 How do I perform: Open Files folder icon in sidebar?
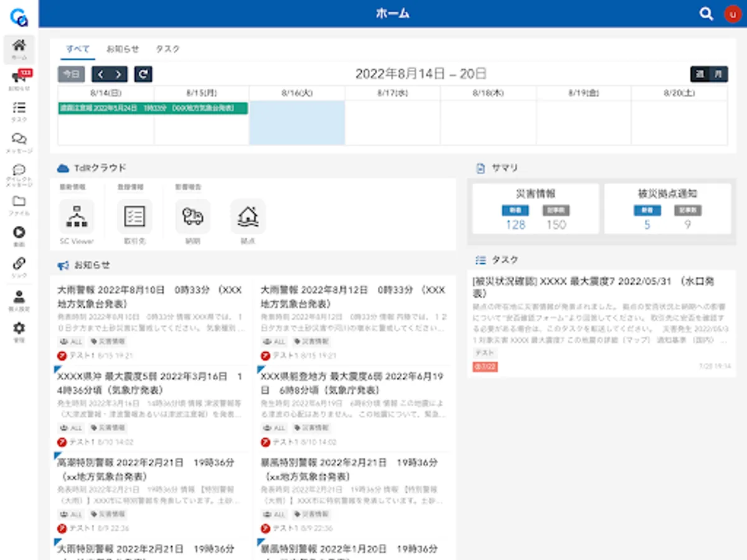19,205
